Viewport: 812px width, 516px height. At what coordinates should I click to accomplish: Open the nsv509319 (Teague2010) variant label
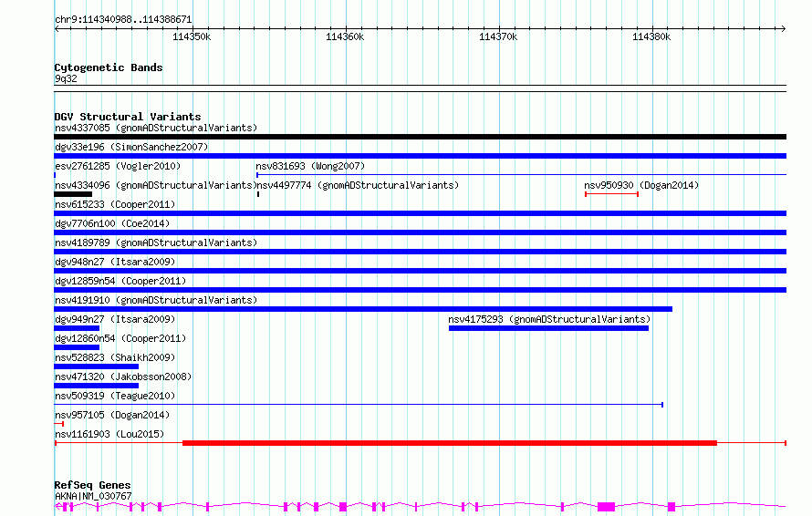point(115,396)
